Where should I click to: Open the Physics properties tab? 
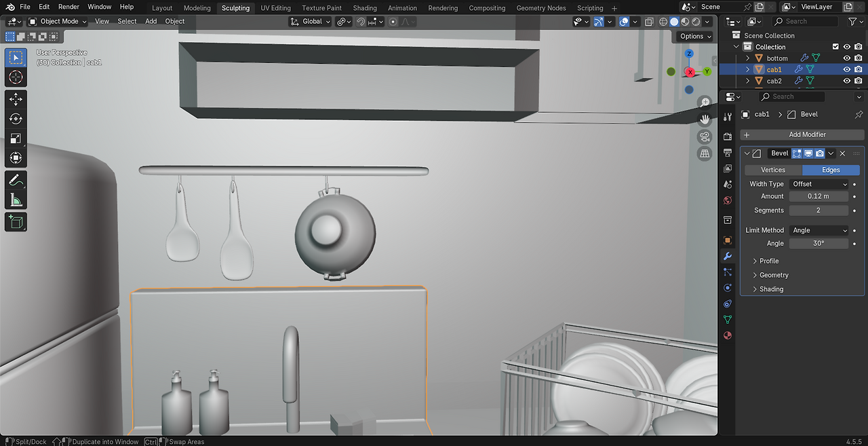click(728, 288)
